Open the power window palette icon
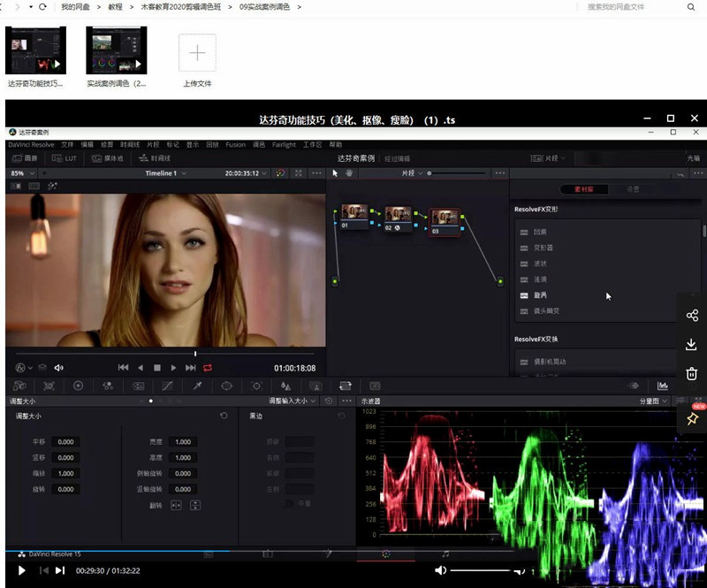The height and width of the screenshot is (588, 707). (227, 386)
